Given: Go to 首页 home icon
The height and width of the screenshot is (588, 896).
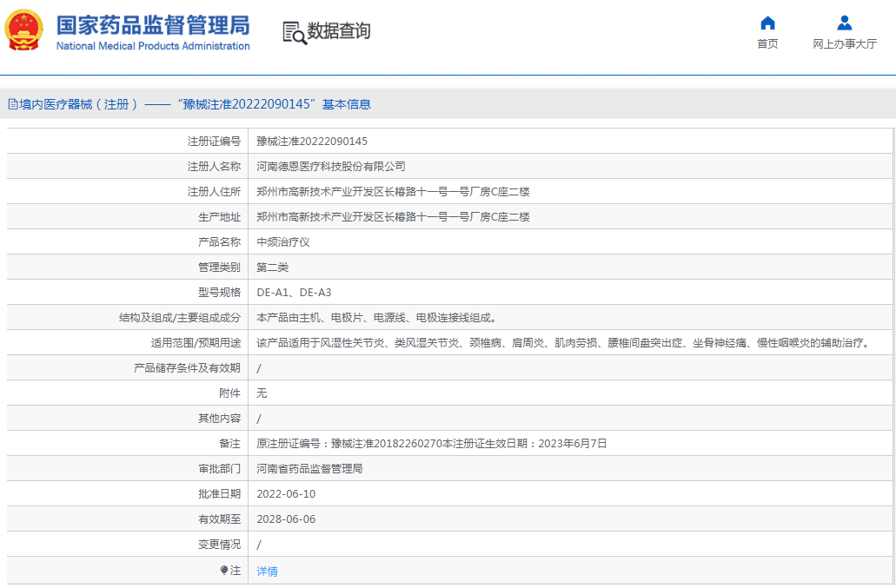Looking at the screenshot, I should [767, 23].
